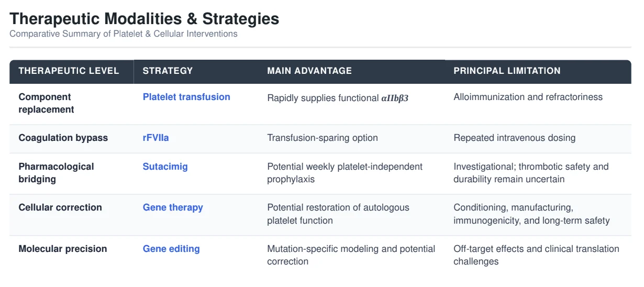Click the Repeated intravenous dosing cell
Screen dimensions: 644x287
[x=514, y=138]
